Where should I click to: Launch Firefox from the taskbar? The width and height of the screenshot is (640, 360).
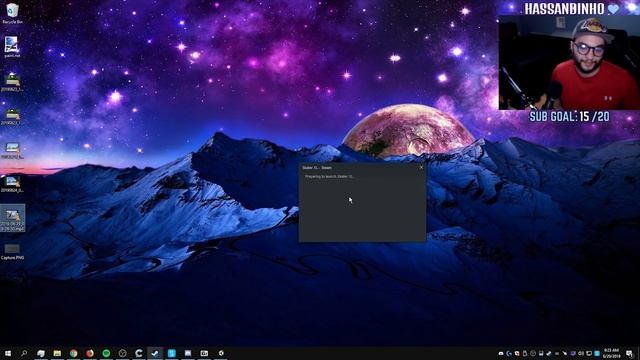[x=90, y=353]
